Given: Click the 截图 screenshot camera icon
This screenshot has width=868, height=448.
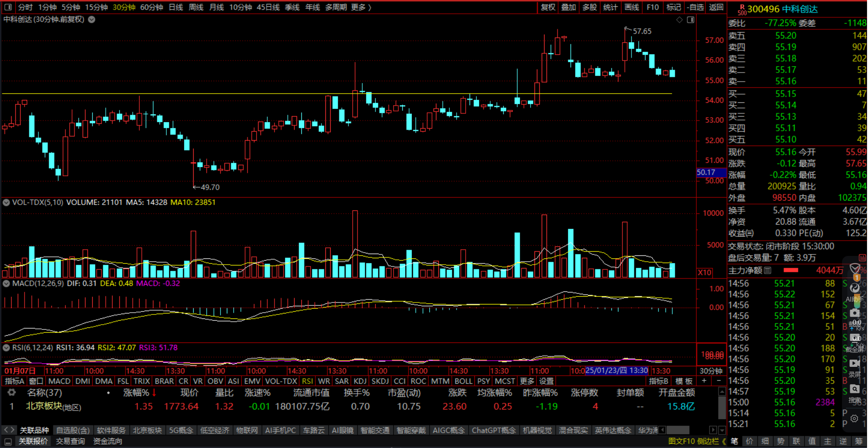Looking at the screenshot, I should tap(855, 313).
